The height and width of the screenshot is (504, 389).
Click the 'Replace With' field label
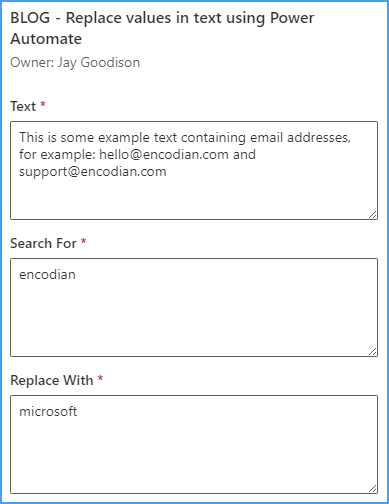click(x=52, y=380)
